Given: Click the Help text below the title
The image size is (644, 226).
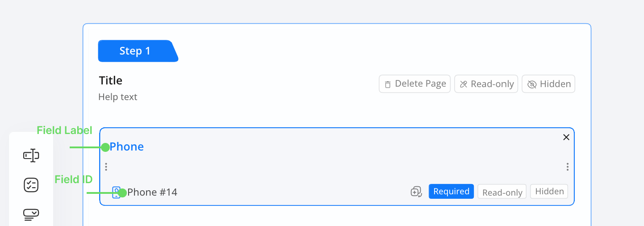Looking at the screenshot, I should coord(118,97).
